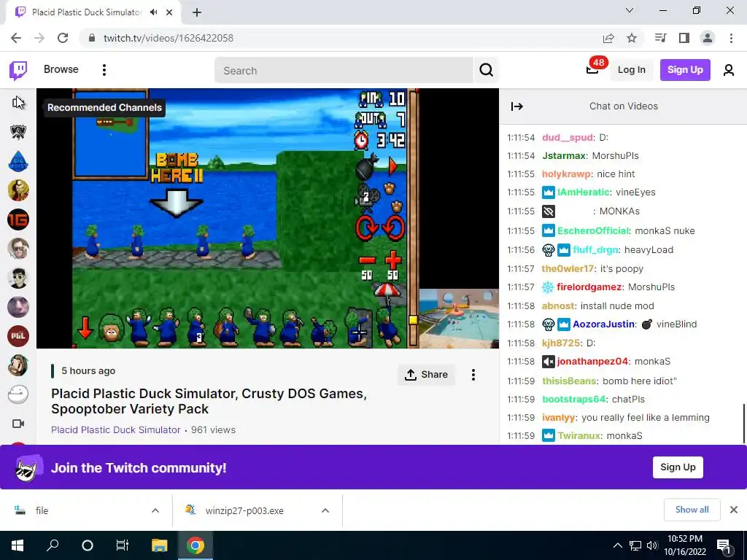Click the taskbar clock showing 10:52 PM
The width and height of the screenshot is (747, 560).
(685, 545)
